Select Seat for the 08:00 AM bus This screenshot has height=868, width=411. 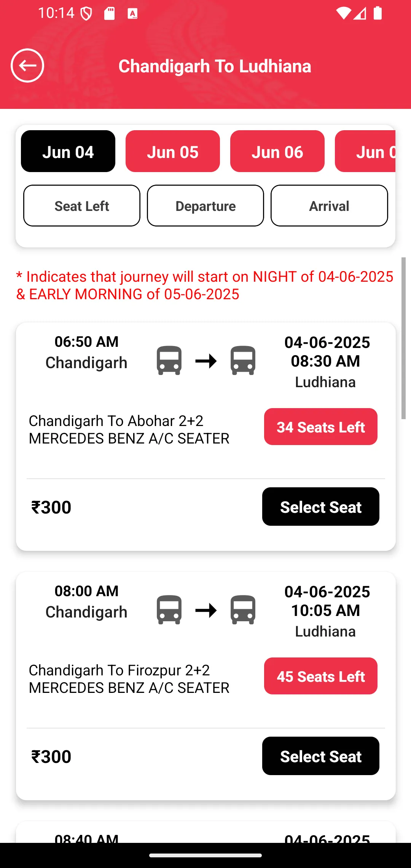(321, 756)
